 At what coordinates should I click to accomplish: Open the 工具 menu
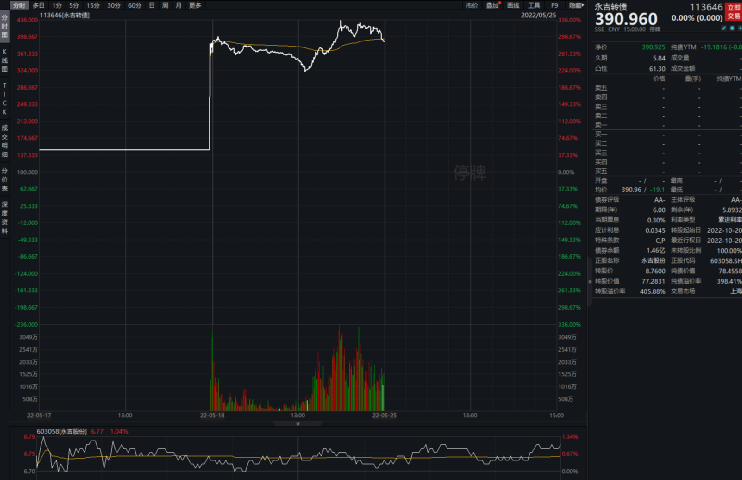534,5
